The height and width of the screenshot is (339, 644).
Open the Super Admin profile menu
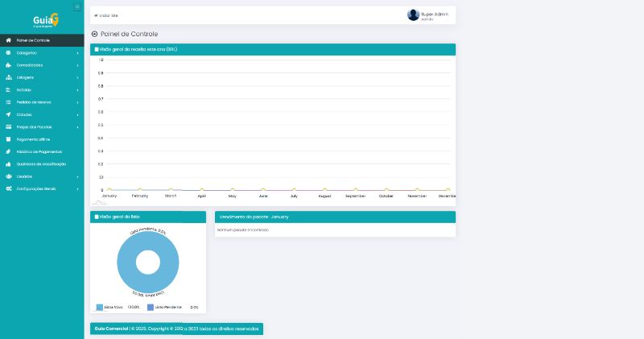point(434,14)
